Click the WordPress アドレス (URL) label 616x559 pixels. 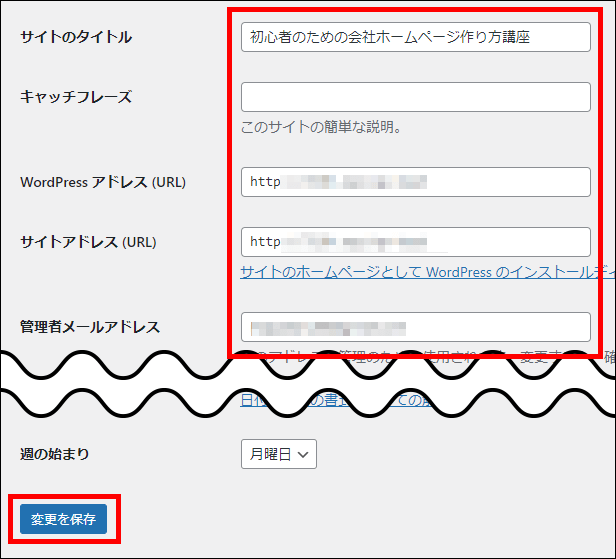[103, 182]
